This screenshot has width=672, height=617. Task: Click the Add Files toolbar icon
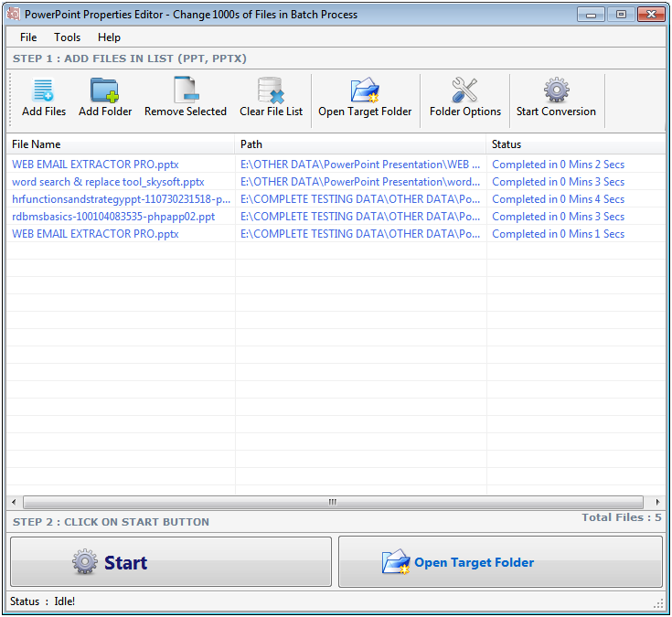pyautogui.click(x=43, y=90)
